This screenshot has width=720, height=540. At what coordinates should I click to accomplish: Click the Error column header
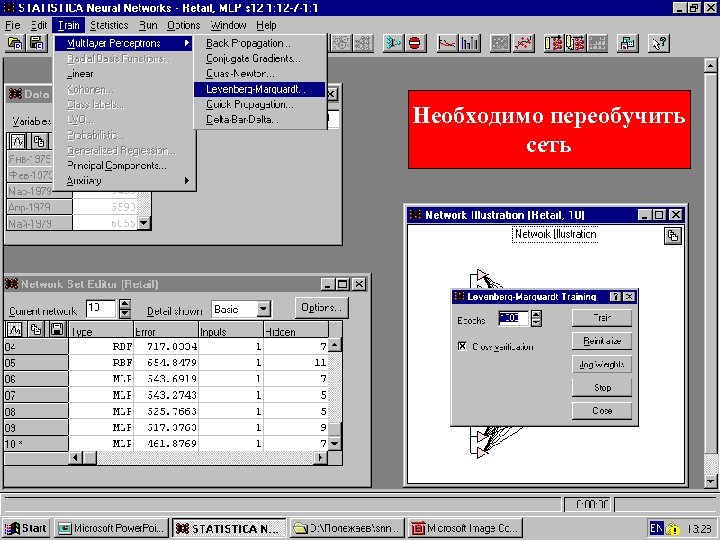165,331
